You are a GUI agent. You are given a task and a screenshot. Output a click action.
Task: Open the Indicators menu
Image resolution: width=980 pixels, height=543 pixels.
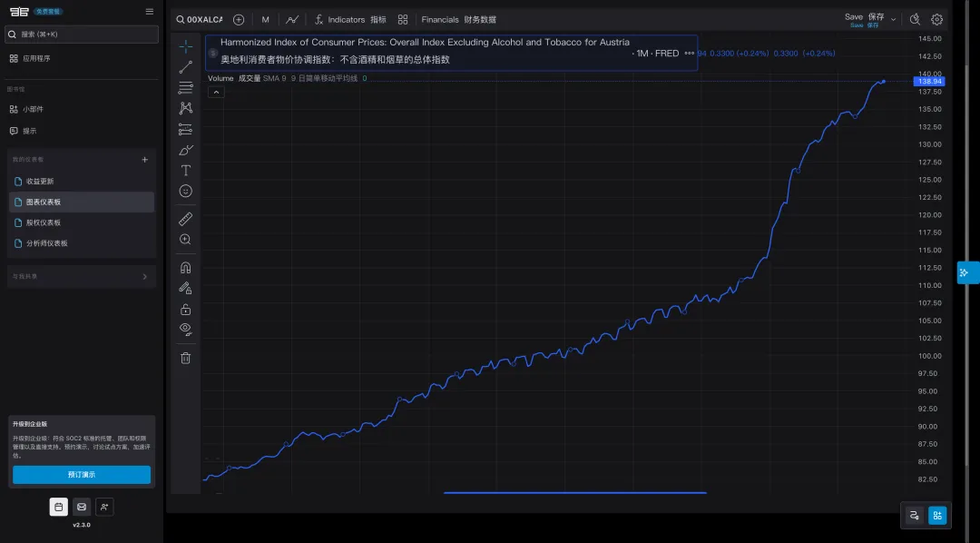point(350,19)
